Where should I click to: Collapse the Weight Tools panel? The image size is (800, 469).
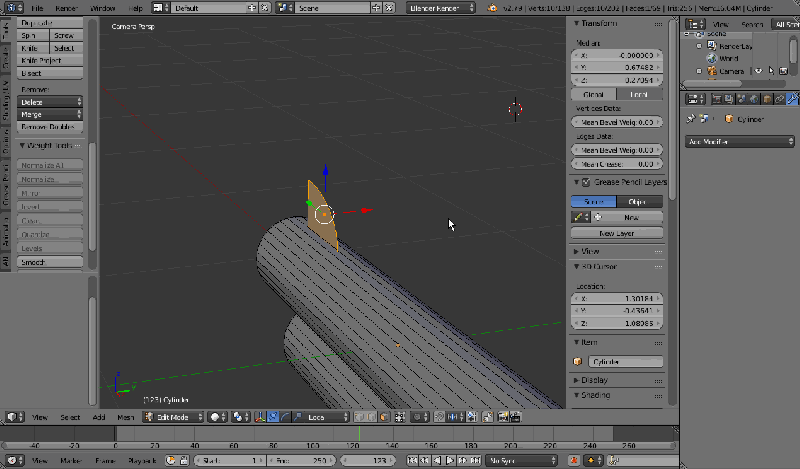pyautogui.click(x=22, y=145)
